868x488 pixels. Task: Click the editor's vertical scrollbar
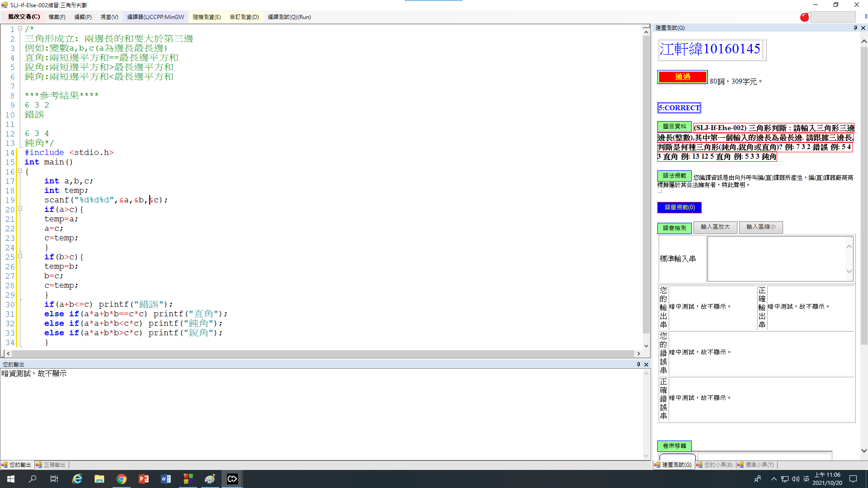tap(646, 181)
